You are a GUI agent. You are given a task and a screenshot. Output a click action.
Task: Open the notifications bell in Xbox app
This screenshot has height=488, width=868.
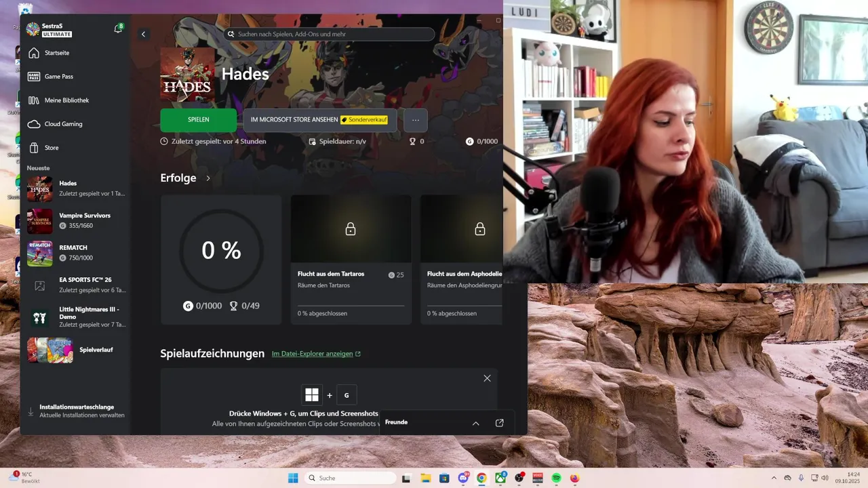tap(118, 28)
